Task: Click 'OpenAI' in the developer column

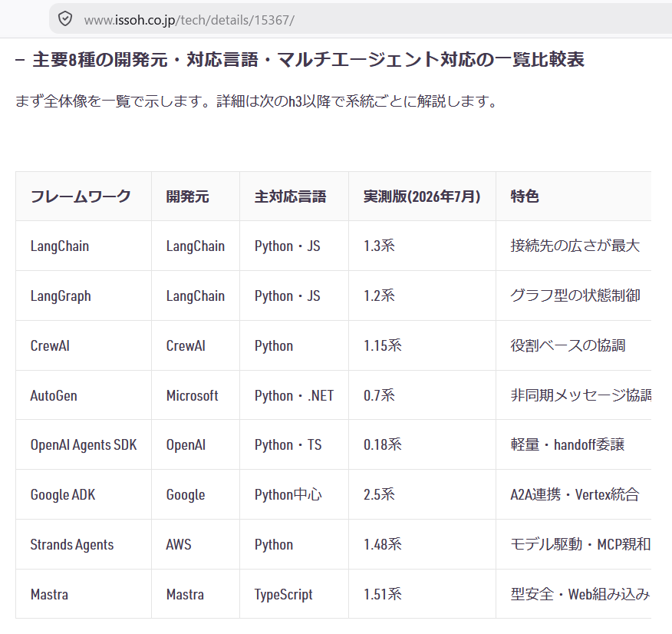Action: tap(186, 445)
